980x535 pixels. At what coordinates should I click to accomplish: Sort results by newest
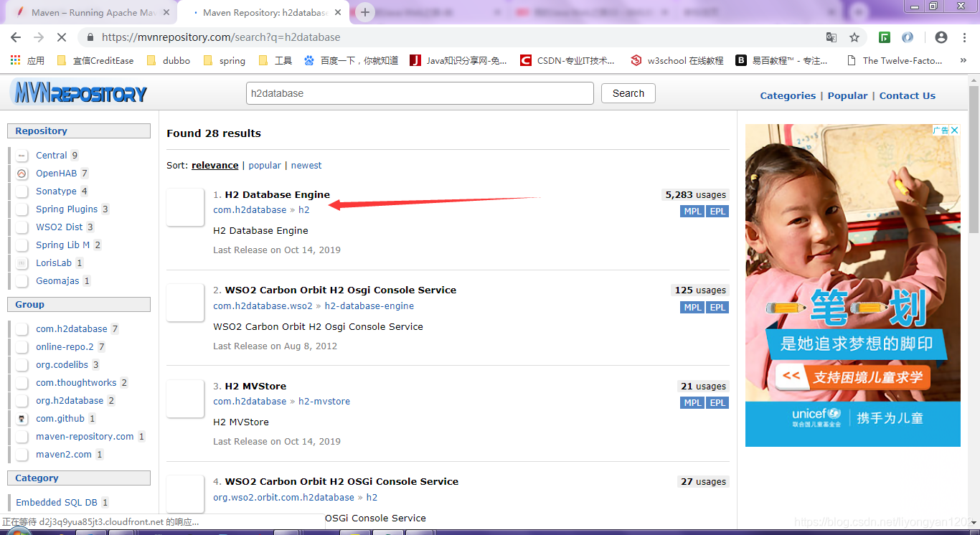306,165
